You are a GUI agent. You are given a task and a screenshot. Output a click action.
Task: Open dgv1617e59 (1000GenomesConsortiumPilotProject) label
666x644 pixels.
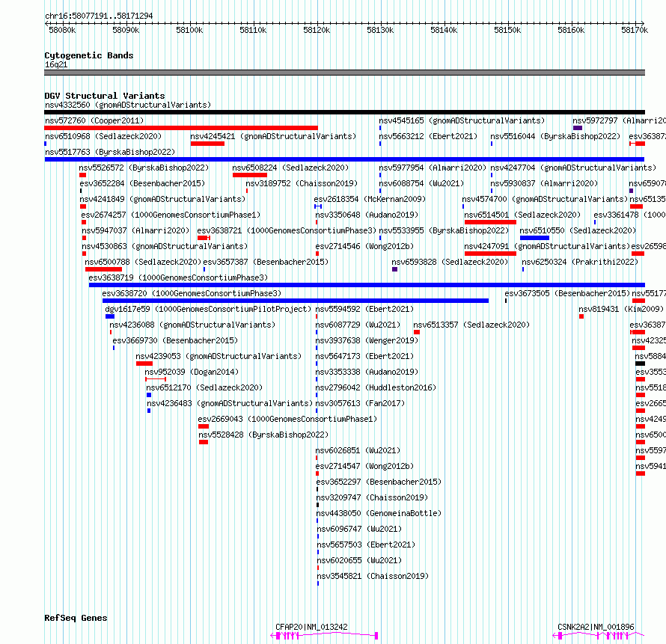tap(208, 309)
